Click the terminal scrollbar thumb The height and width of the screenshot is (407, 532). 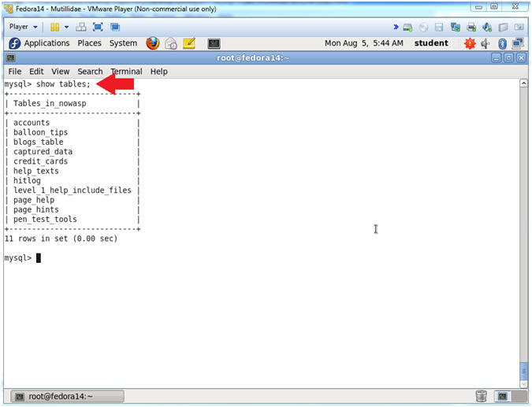524,371
